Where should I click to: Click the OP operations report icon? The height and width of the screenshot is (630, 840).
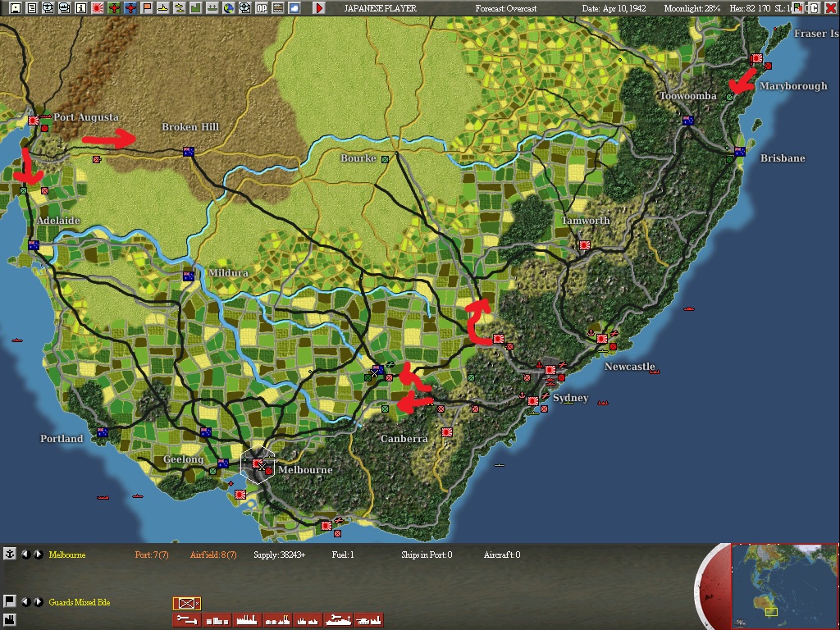tap(261, 7)
